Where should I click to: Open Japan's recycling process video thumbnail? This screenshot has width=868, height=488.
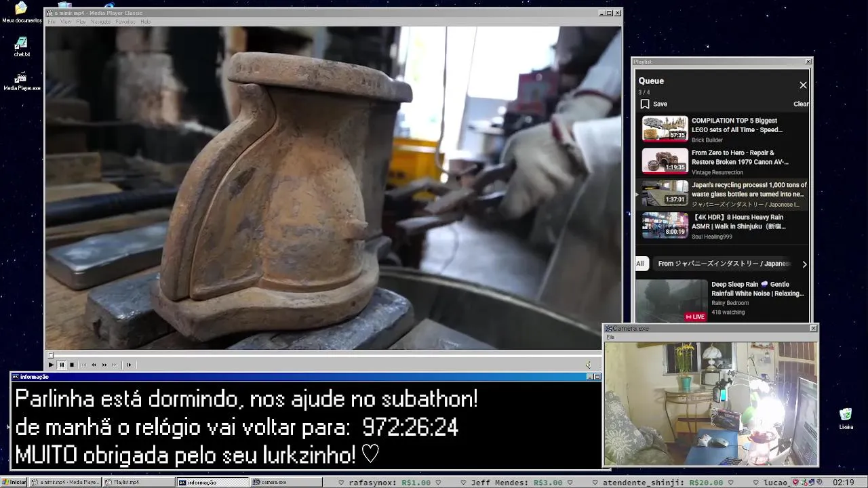665,193
